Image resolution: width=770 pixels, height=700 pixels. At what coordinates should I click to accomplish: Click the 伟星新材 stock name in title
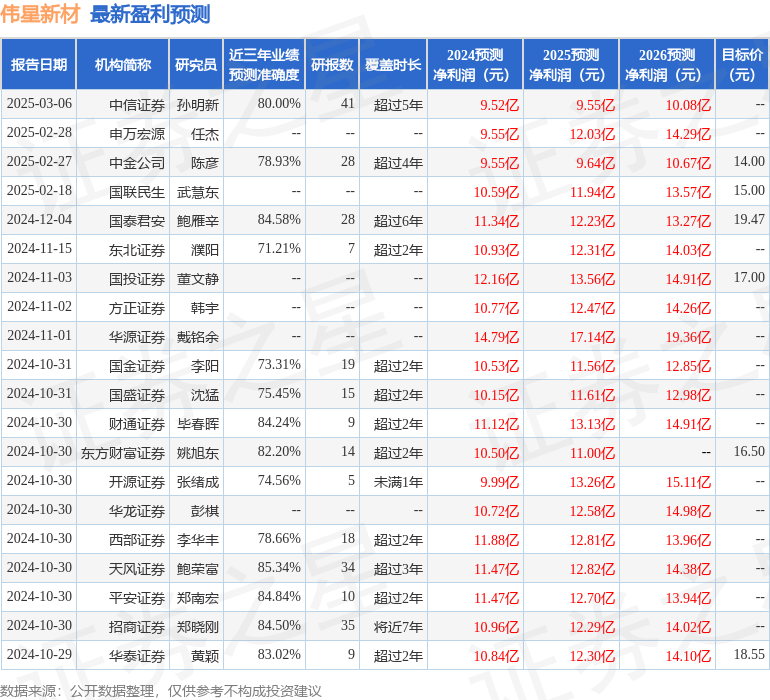coord(42,14)
